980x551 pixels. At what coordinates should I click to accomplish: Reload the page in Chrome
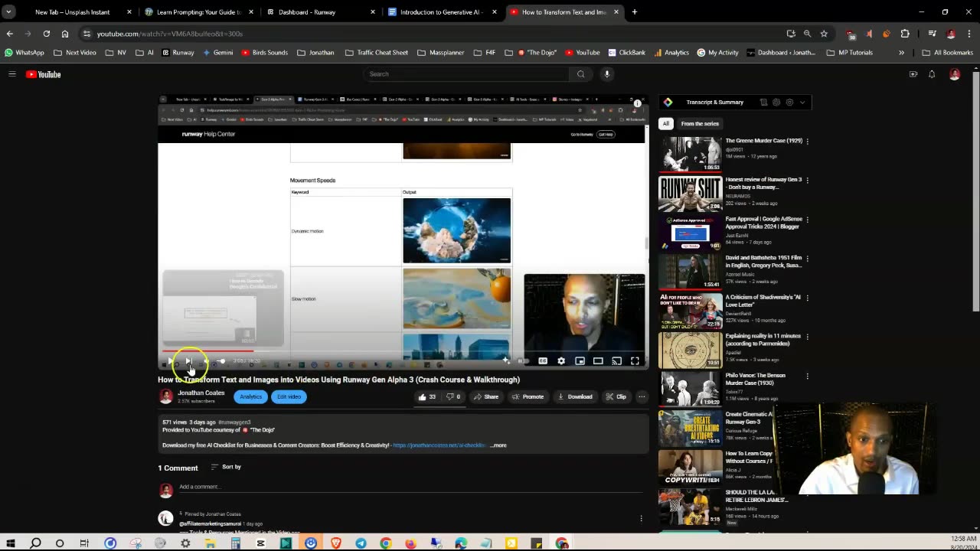[x=46, y=34]
